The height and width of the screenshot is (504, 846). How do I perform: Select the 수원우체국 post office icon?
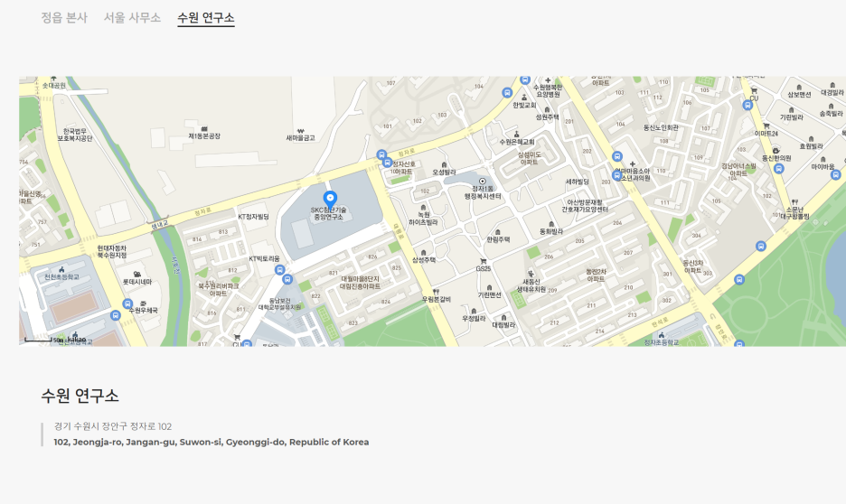click(x=143, y=303)
